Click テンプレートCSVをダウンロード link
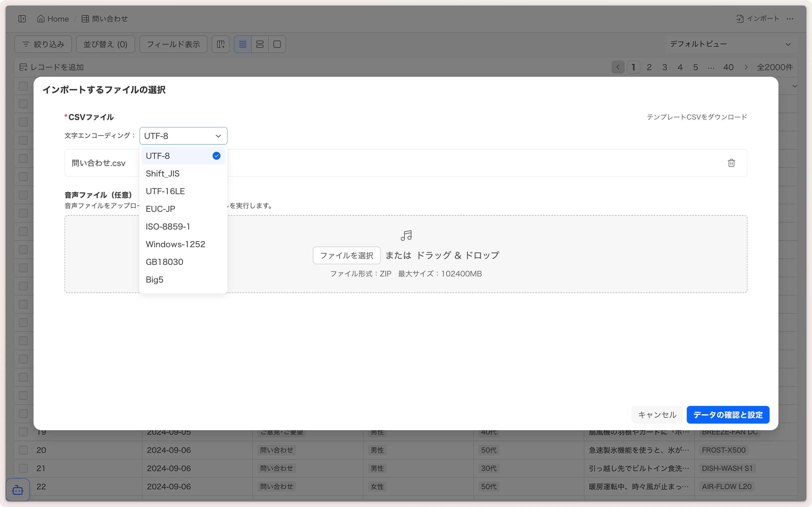812x507 pixels. pyautogui.click(x=697, y=117)
